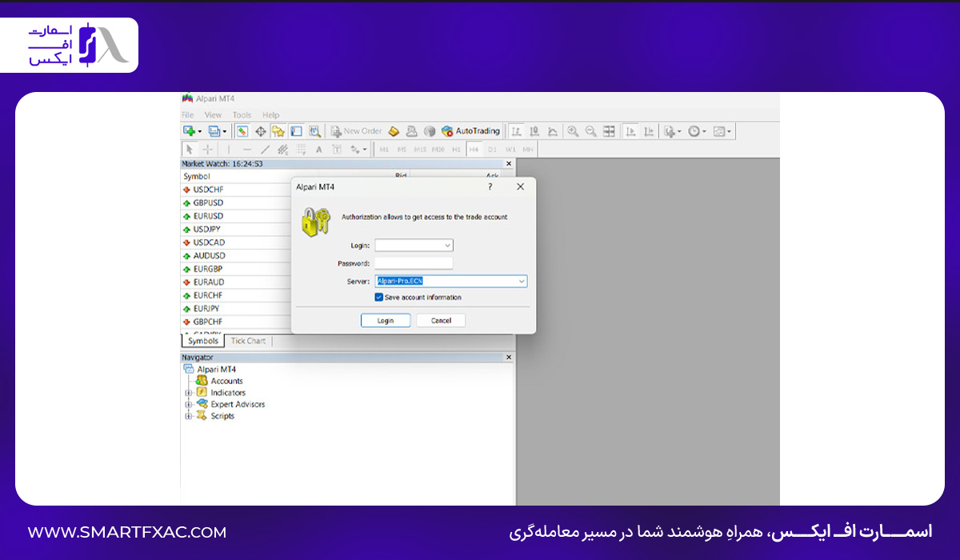Click the Tile Windows toolbar icon
Viewport: 960px width, 560px height.
pos(609,131)
